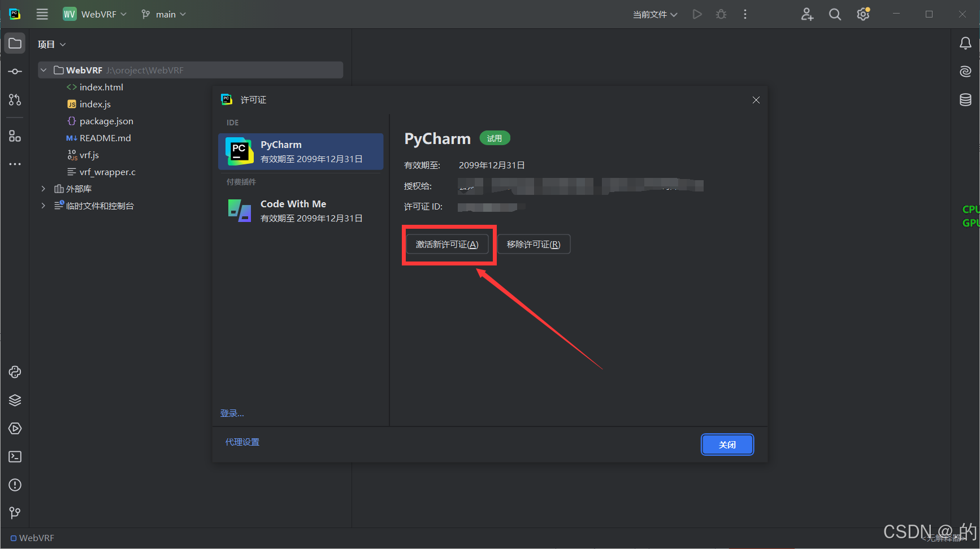Viewport: 980px width, 549px height.
Task: Click Remove License button
Action: (x=534, y=244)
